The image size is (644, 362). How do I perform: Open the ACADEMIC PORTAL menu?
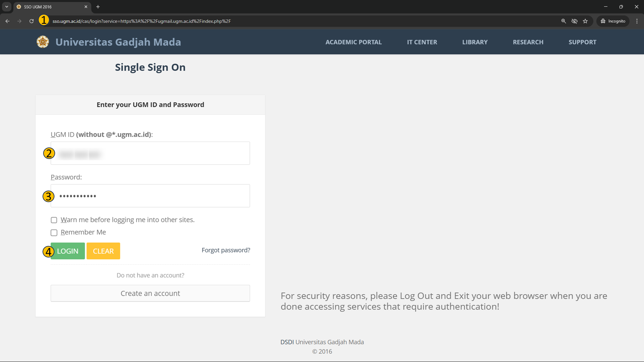(353, 42)
